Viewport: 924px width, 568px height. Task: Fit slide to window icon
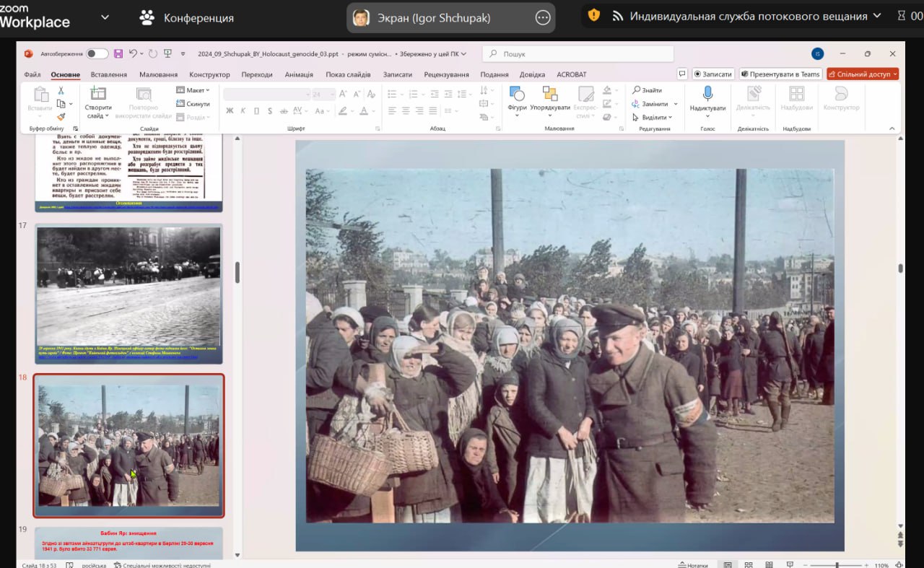click(x=900, y=565)
